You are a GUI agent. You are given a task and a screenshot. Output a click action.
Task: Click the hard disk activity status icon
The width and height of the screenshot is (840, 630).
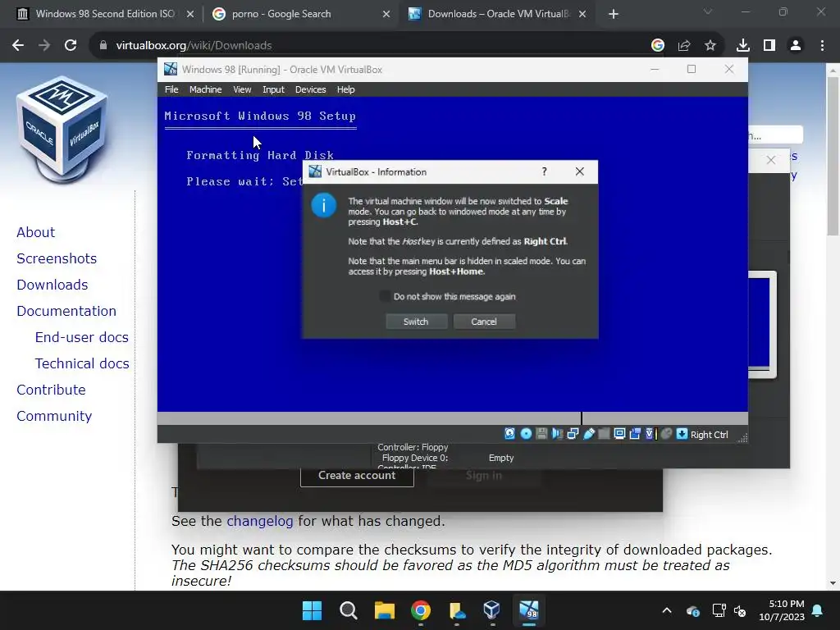pyautogui.click(x=509, y=434)
